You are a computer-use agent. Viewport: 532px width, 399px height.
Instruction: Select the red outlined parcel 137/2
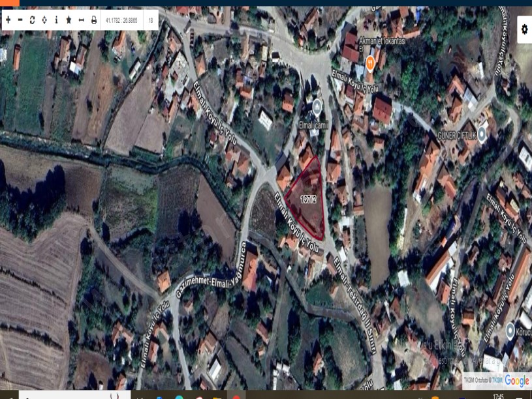(x=309, y=199)
